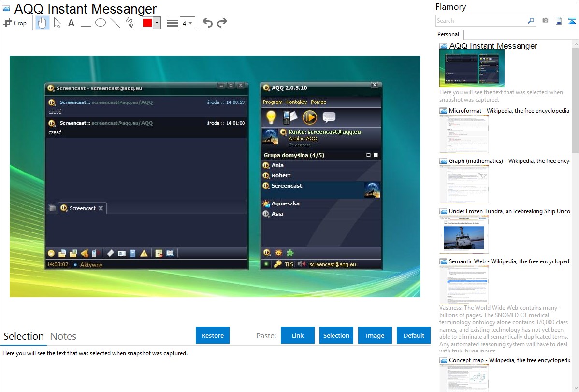Image resolution: width=579 pixels, height=392 pixels.
Task: Select contact Agnieszka
Action: pos(321,203)
